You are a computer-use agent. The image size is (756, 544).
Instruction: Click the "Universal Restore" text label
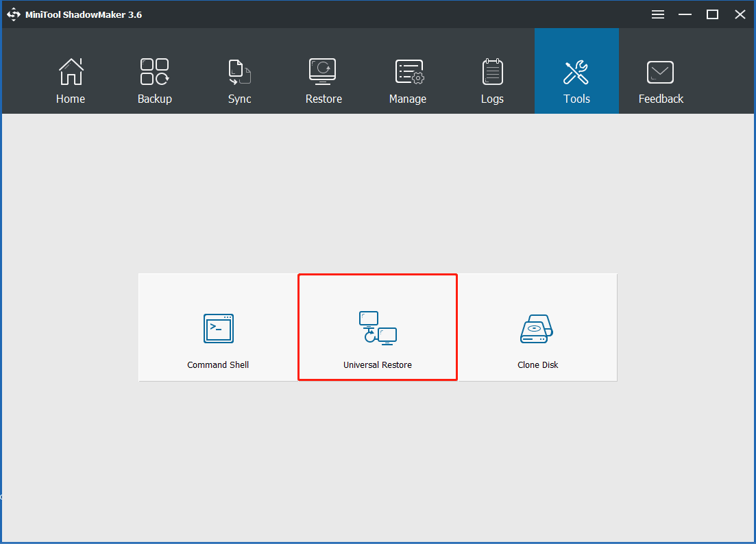tap(378, 365)
